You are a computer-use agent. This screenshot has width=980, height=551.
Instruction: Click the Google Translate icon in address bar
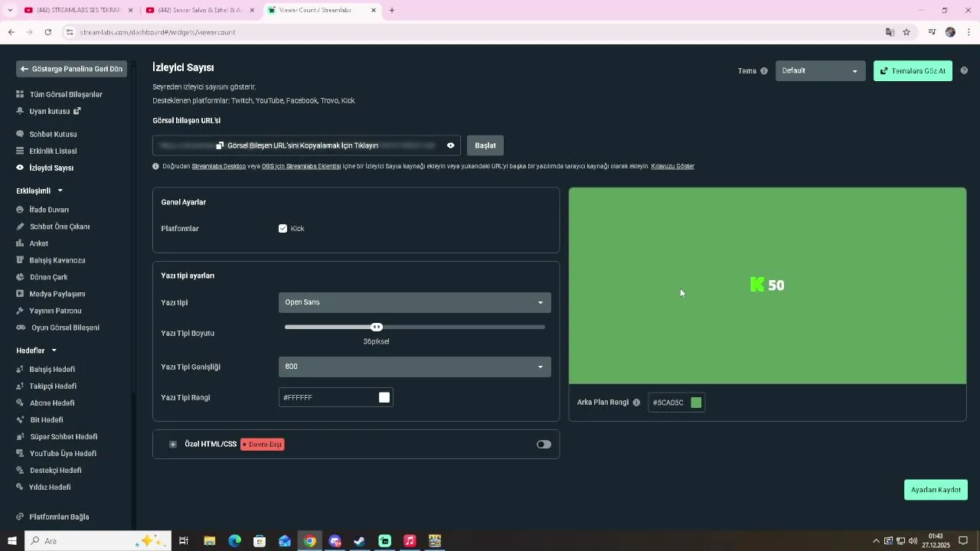point(890,32)
